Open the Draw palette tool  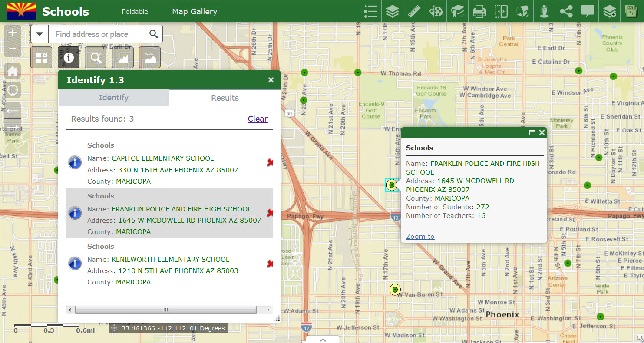coord(436,11)
